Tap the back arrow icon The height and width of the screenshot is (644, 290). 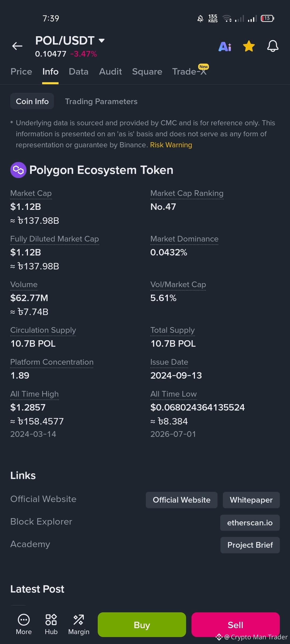click(17, 46)
